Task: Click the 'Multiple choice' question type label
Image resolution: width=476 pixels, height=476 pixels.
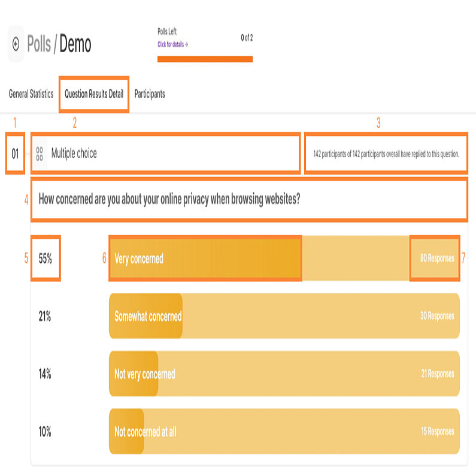Action: click(x=74, y=154)
